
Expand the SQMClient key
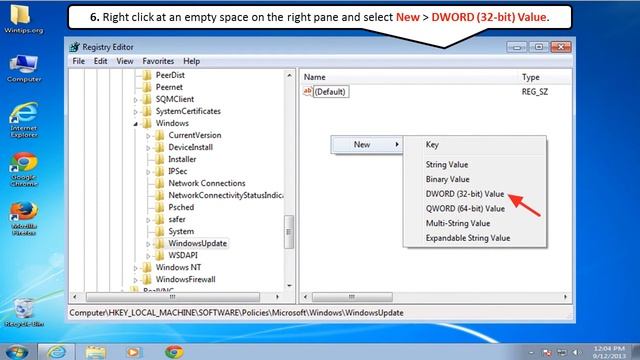[x=136, y=100]
